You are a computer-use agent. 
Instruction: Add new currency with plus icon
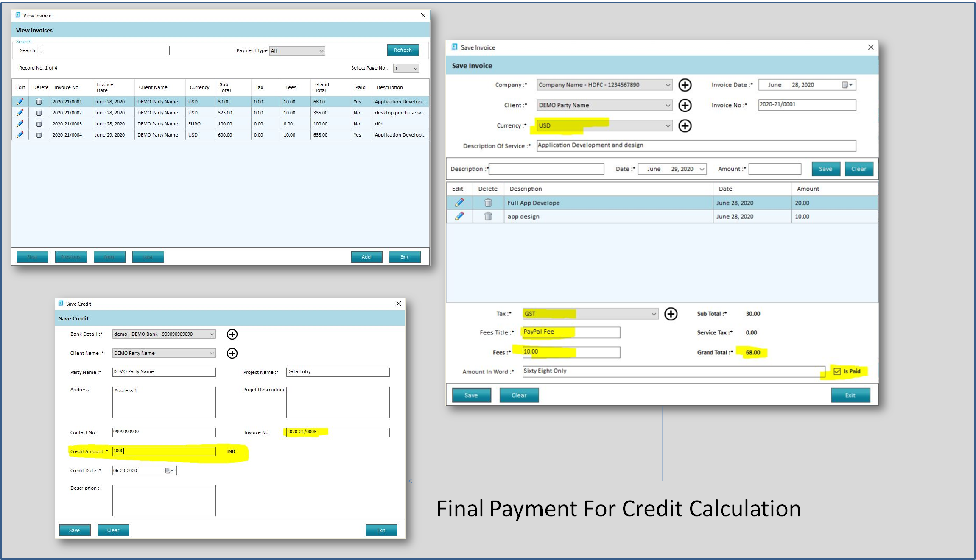(685, 126)
